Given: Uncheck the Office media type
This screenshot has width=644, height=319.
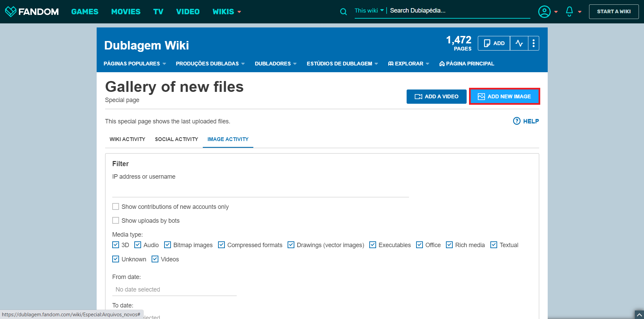Looking at the screenshot, I should click(419, 245).
